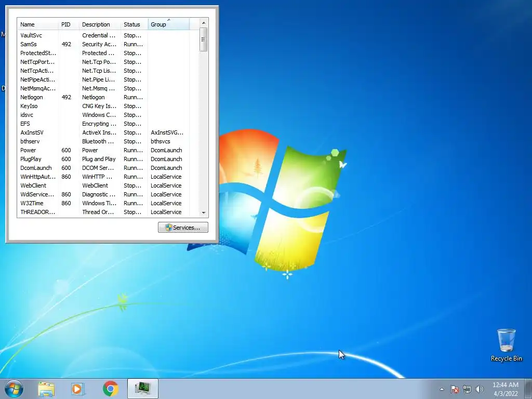Select the NetTcpPort... service row

[103, 62]
